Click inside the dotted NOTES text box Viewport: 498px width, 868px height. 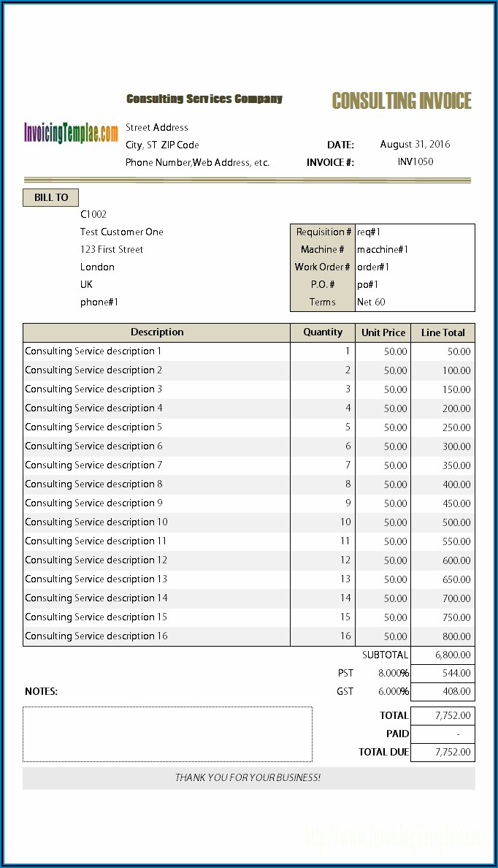167,734
